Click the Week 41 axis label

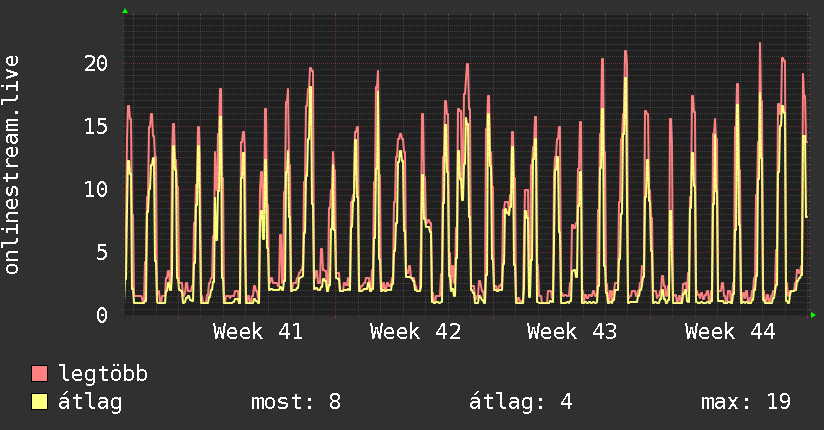(258, 332)
